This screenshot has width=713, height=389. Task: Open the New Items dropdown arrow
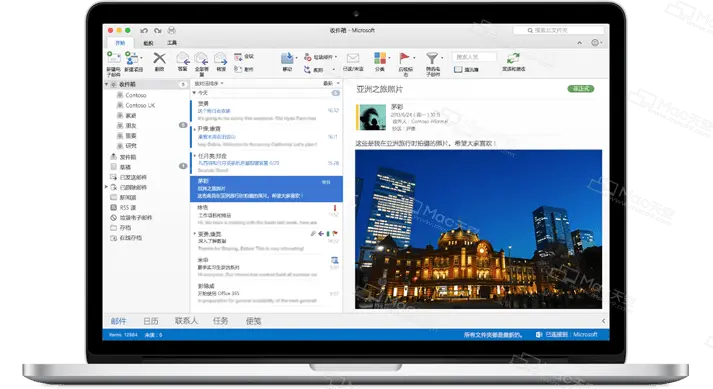(141, 58)
